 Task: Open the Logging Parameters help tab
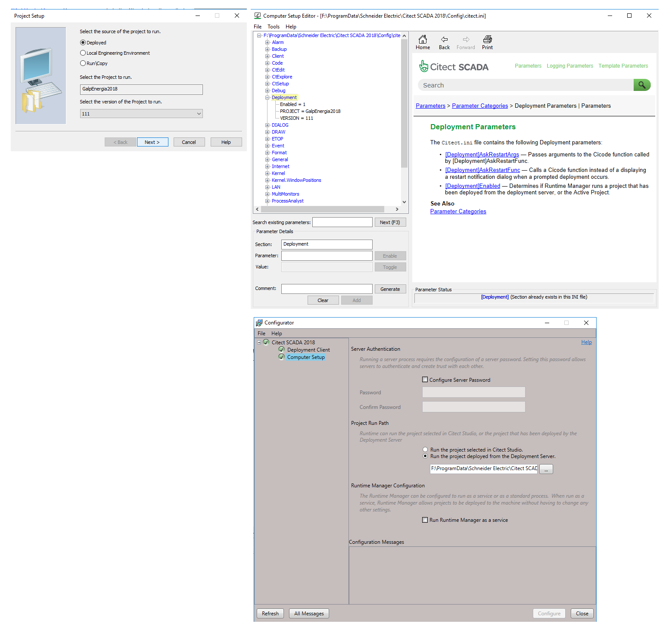point(570,66)
